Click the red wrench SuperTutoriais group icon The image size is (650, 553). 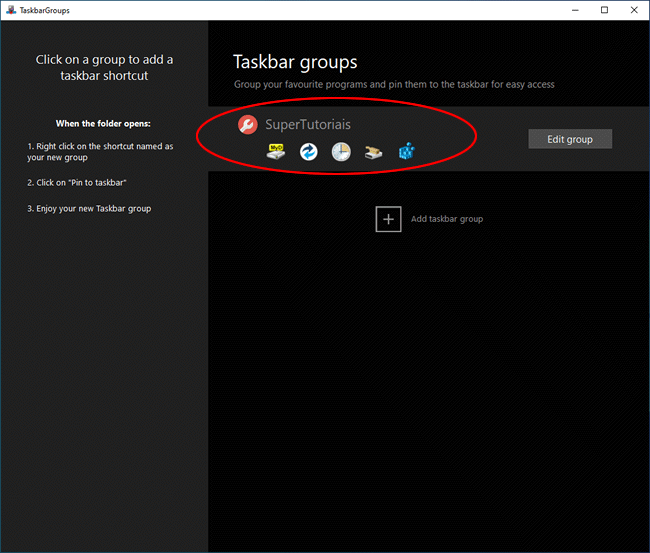coord(248,125)
